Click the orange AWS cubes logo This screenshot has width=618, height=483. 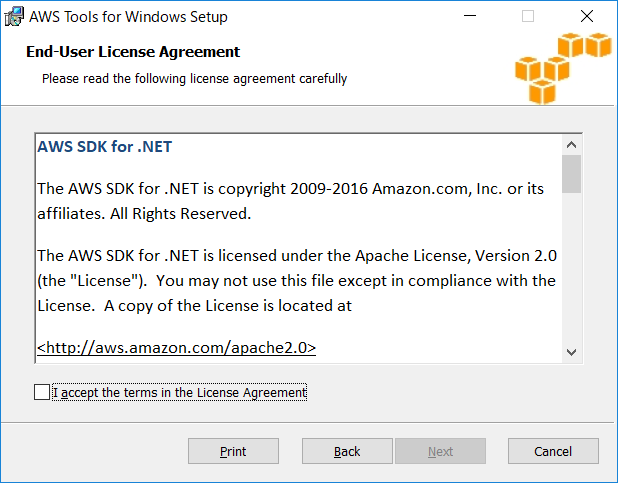[563, 69]
